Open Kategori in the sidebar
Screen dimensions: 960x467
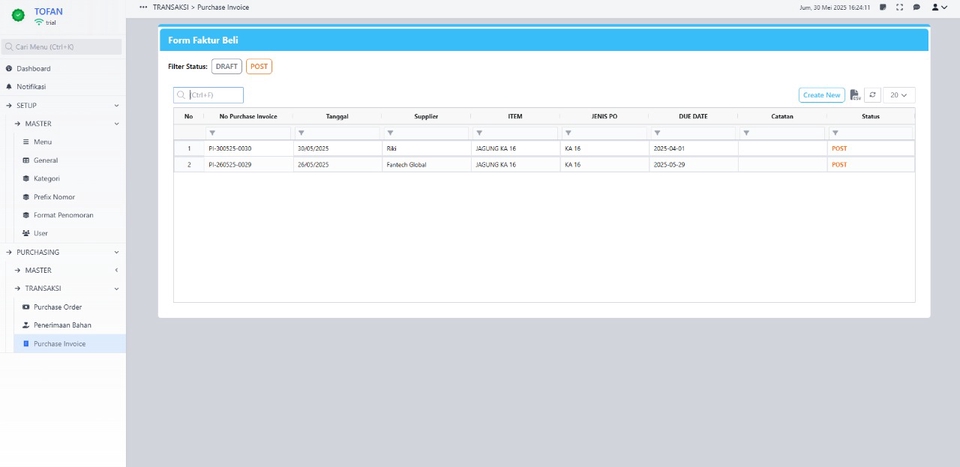[x=47, y=179]
